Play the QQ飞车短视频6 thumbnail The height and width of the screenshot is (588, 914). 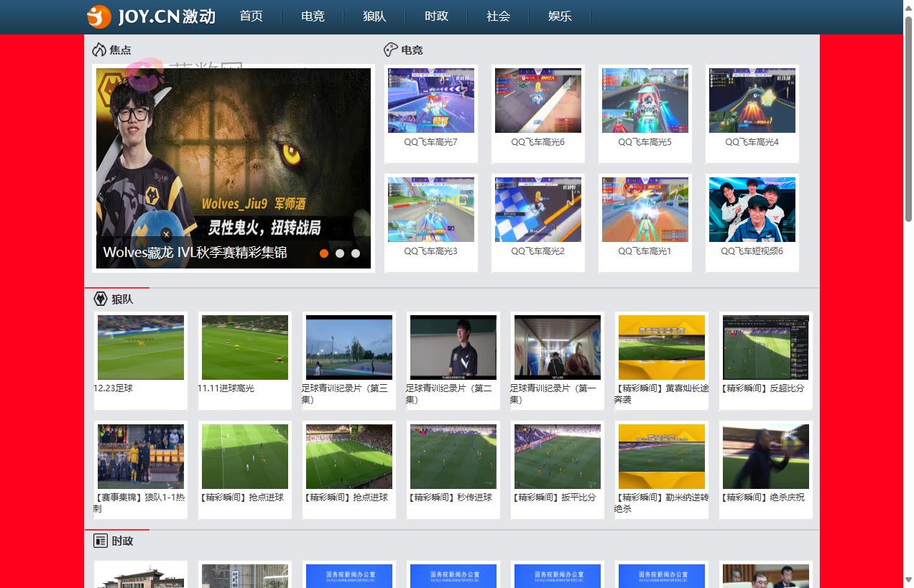pos(752,210)
